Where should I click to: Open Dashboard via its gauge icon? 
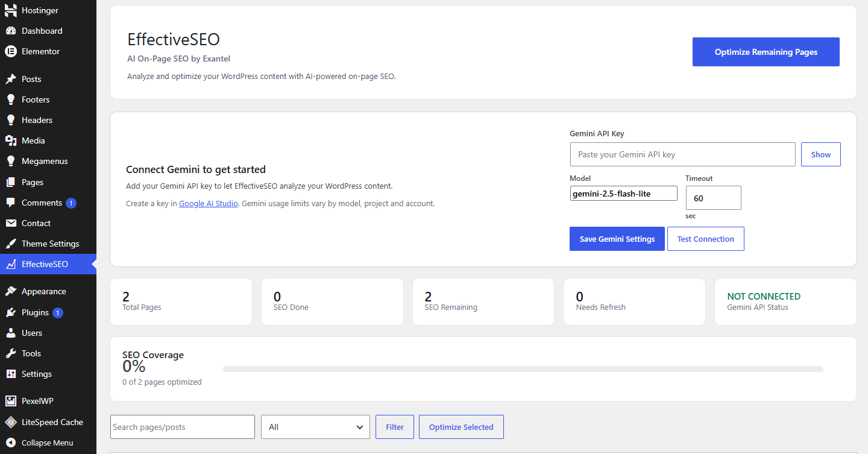(11, 31)
